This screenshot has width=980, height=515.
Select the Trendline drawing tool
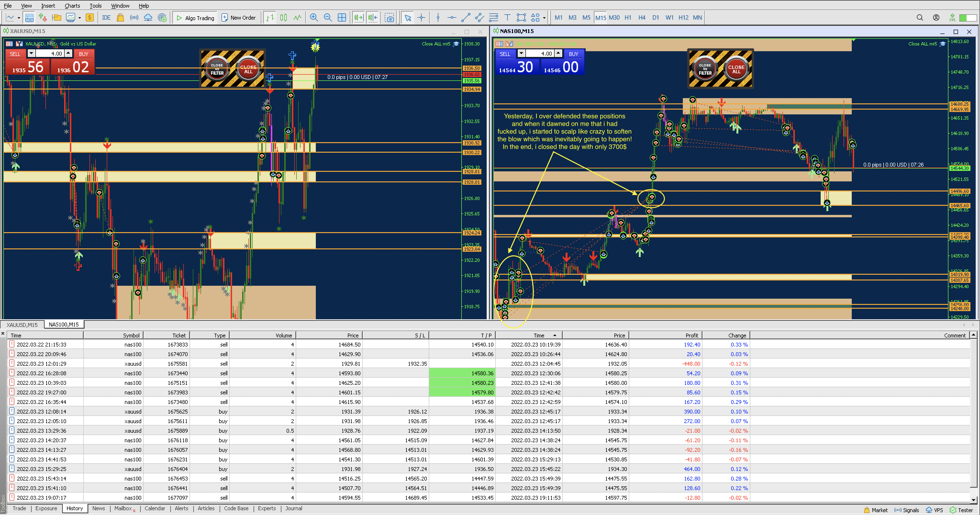point(465,17)
